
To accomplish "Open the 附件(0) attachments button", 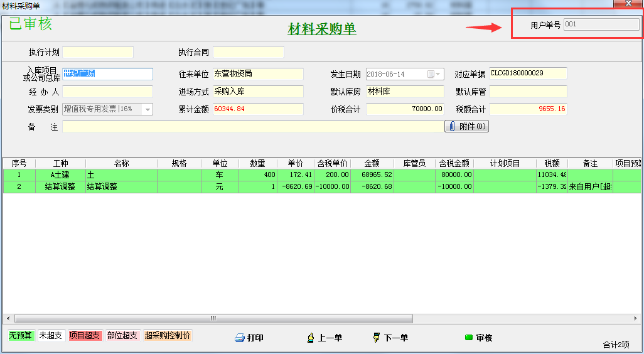I will [466, 126].
